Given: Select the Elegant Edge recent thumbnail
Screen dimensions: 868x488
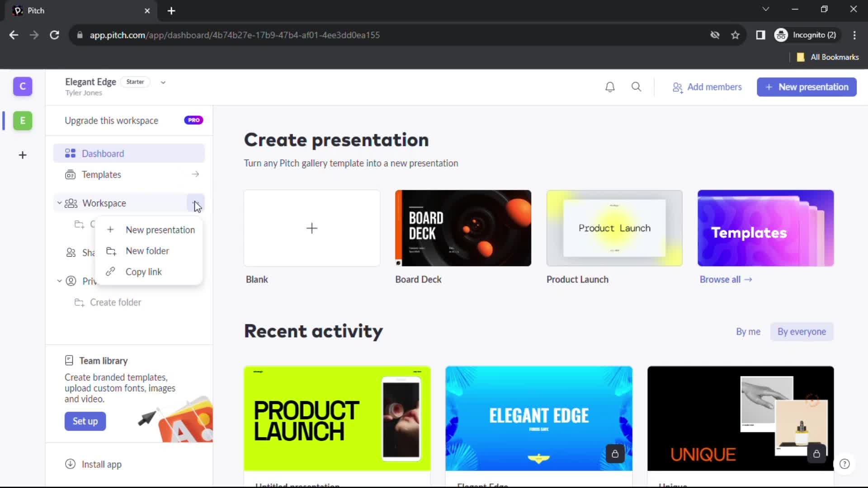Looking at the screenshot, I should 538,418.
